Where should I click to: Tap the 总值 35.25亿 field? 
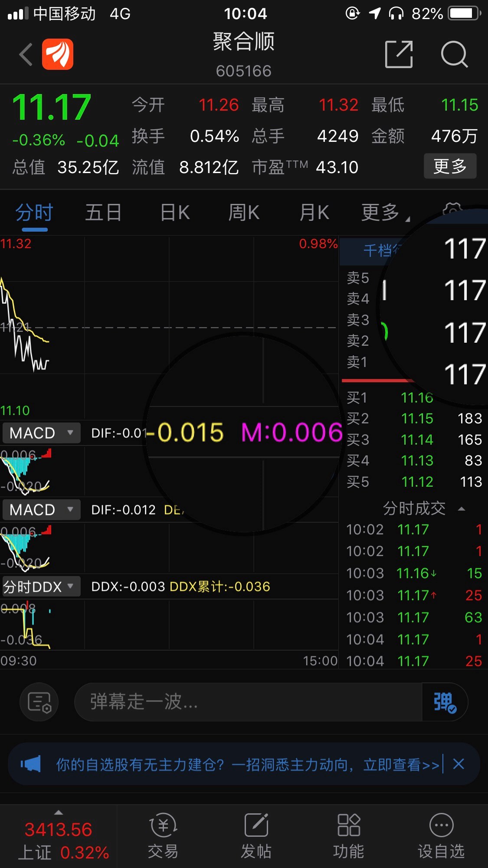click(x=66, y=167)
